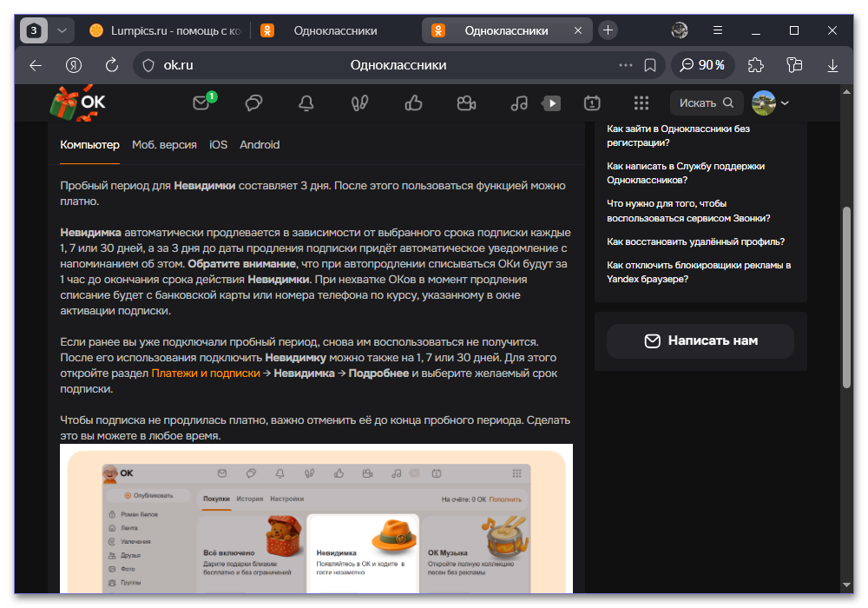Open the tab groups counter button

(x=34, y=30)
